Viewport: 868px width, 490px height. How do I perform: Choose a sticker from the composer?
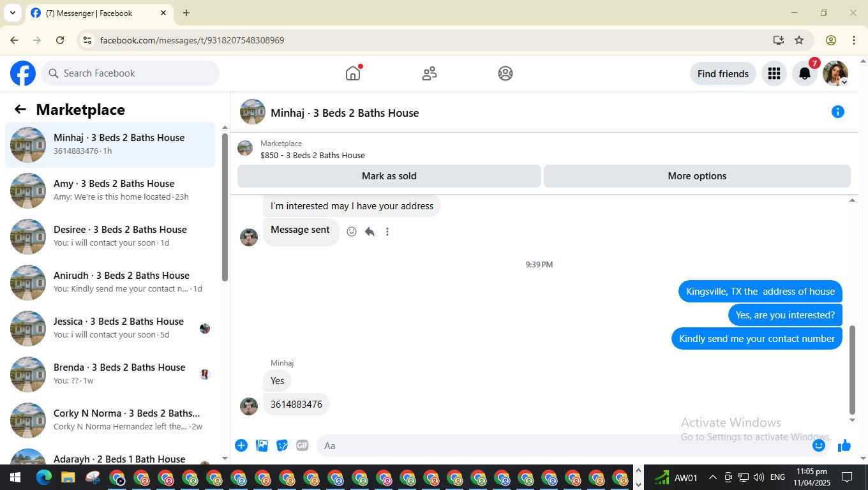pos(282,445)
